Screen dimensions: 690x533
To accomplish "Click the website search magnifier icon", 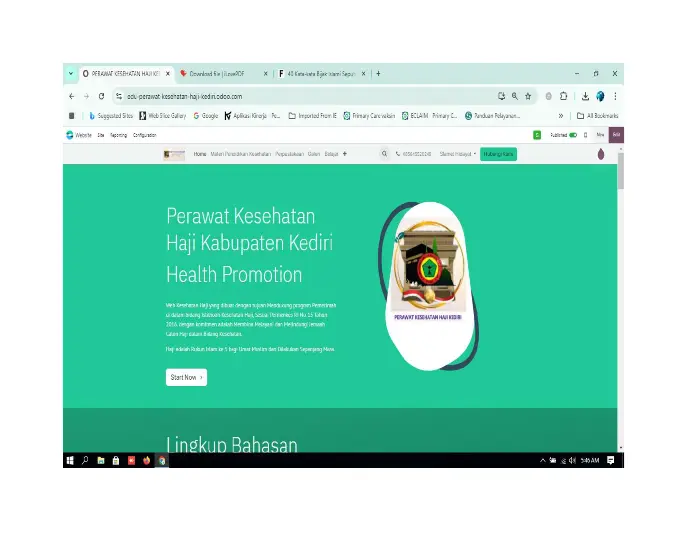I will pyautogui.click(x=384, y=154).
